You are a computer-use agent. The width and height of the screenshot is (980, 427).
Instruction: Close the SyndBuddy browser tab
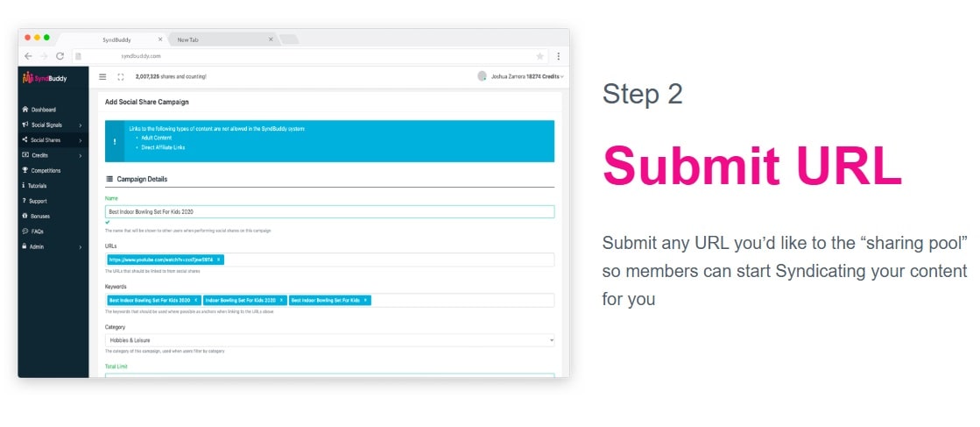coord(160,39)
